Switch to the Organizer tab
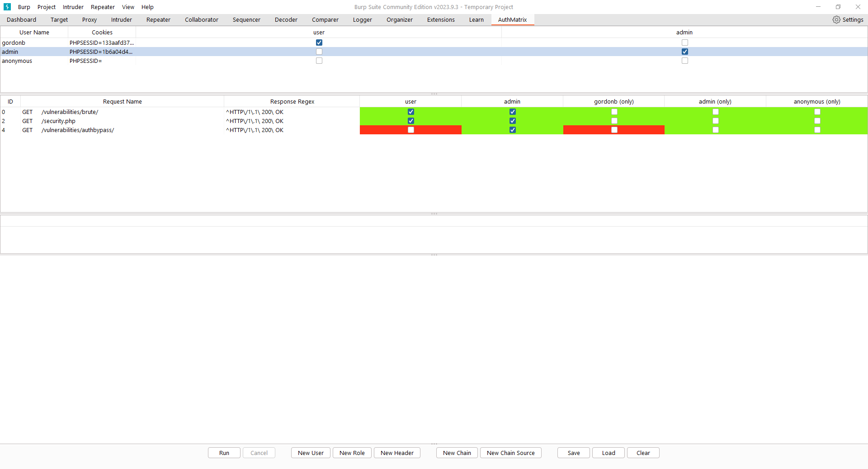868x469 pixels. (x=400, y=19)
